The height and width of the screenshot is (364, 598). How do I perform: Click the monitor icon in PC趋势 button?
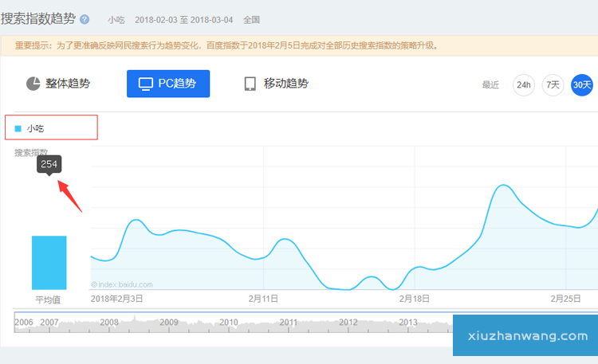[145, 84]
